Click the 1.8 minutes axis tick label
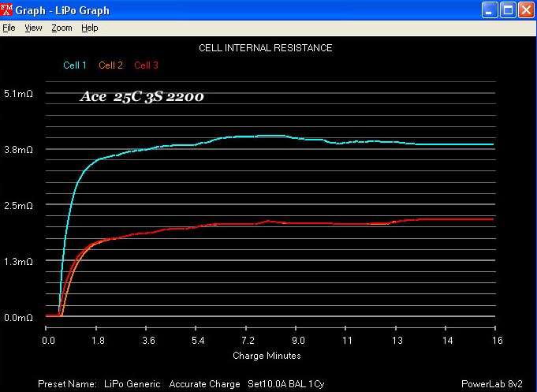537x392 pixels. (98, 340)
